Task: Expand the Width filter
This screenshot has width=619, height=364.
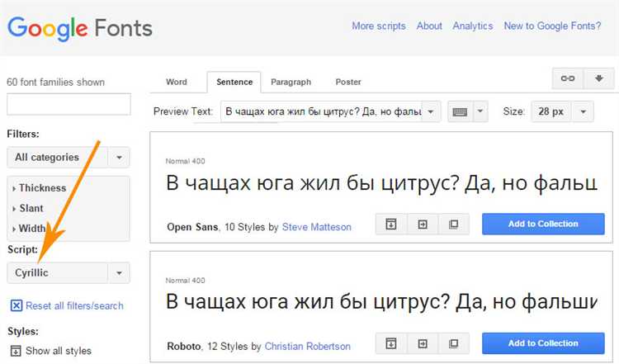Action: point(29,228)
